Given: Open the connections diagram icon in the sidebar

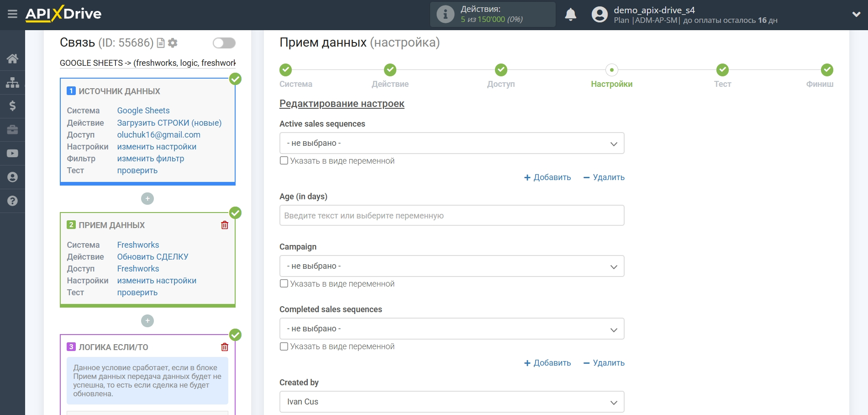Looking at the screenshot, I should (x=12, y=83).
